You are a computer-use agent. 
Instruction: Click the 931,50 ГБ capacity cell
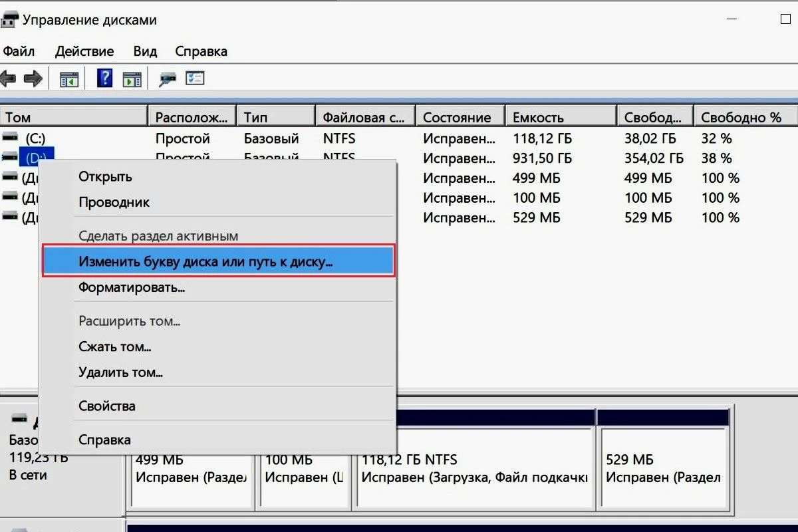543,158
